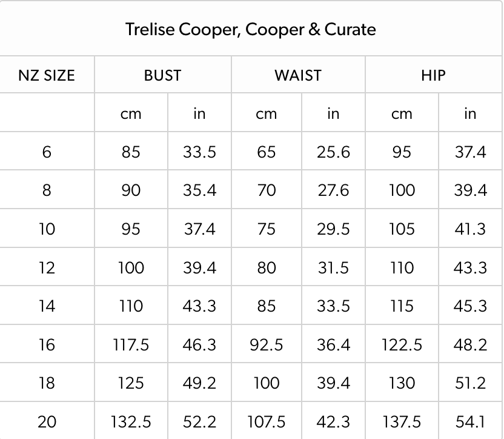Image resolution: width=504 pixels, height=439 pixels.
Task: Select the hip value 122.5 cm cell
Action: (x=402, y=345)
